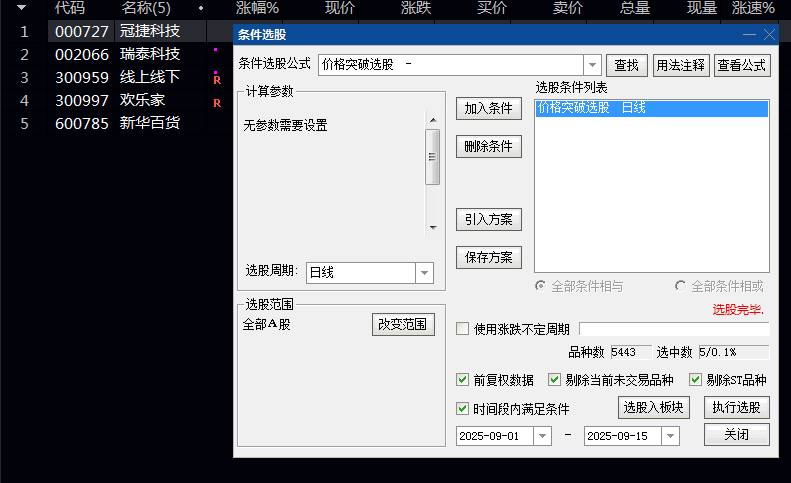The height and width of the screenshot is (483, 791).
Task: Open end date 2025-09-15 dropdown
Action: [670, 436]
